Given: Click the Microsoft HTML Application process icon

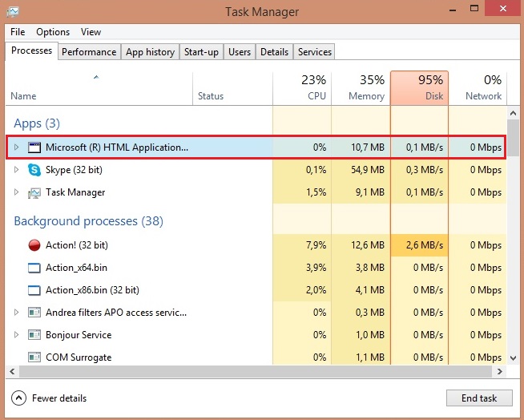Looking at the screenshot, I should tap(34, 147).
